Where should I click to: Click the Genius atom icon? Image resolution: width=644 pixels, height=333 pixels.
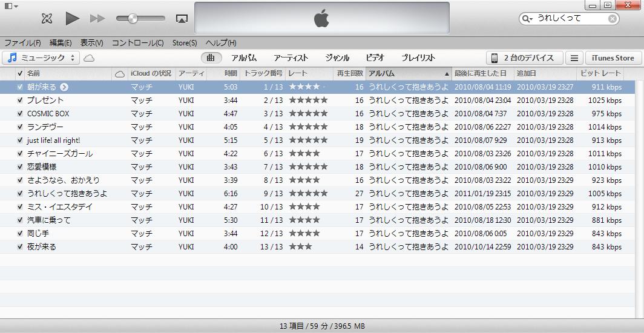click(x=47, y=19)
